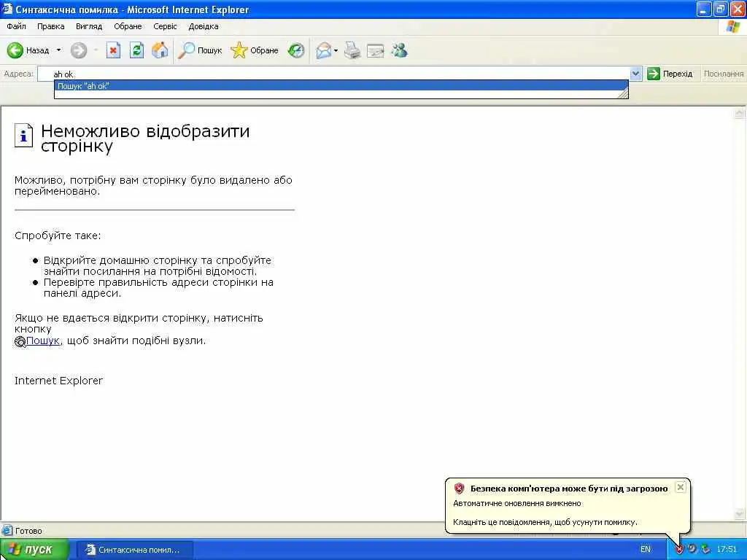This screenshot has height=560, width=747.
Task: Click the IE icon in the title bar
Action: tap(7, 9)
